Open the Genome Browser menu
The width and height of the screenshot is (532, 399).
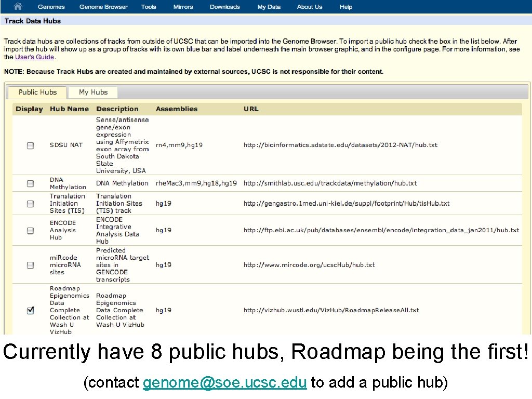pos(103,7)
